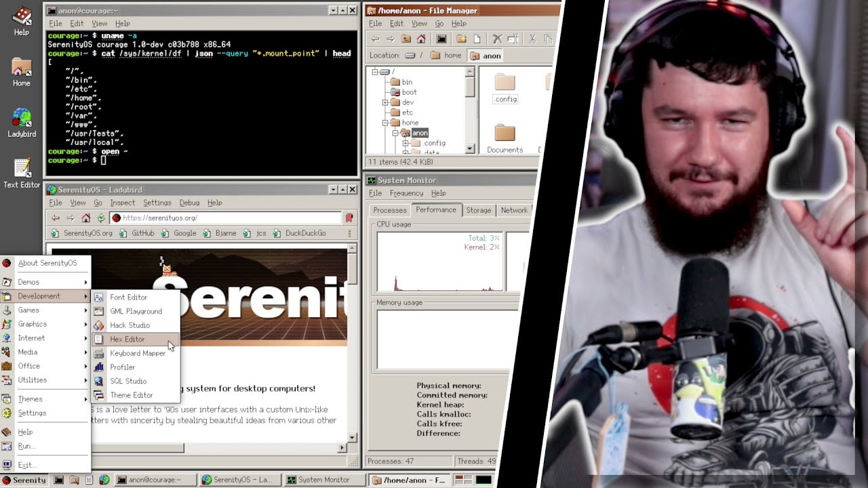
Task: Start Hack Studio from the Development submenu
Action: point(136,325)
